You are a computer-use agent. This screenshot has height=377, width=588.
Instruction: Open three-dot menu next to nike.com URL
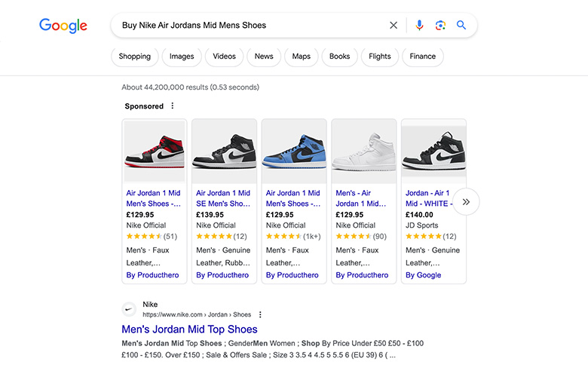click(260, 314)
